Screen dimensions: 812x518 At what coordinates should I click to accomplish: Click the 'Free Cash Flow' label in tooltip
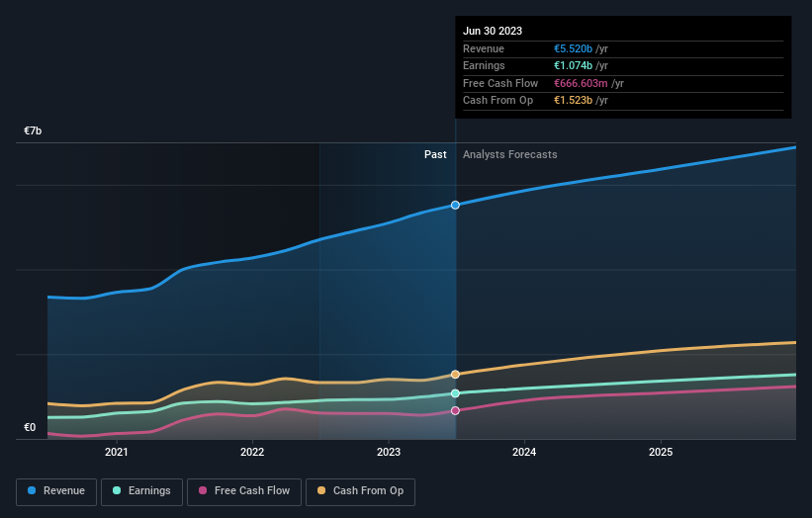(x=500, y=83)
